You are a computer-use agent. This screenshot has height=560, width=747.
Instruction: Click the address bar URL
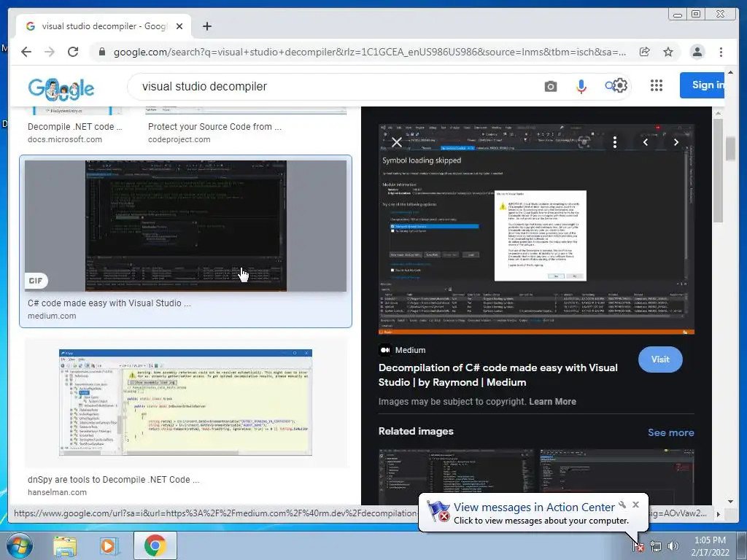(370, 52)
